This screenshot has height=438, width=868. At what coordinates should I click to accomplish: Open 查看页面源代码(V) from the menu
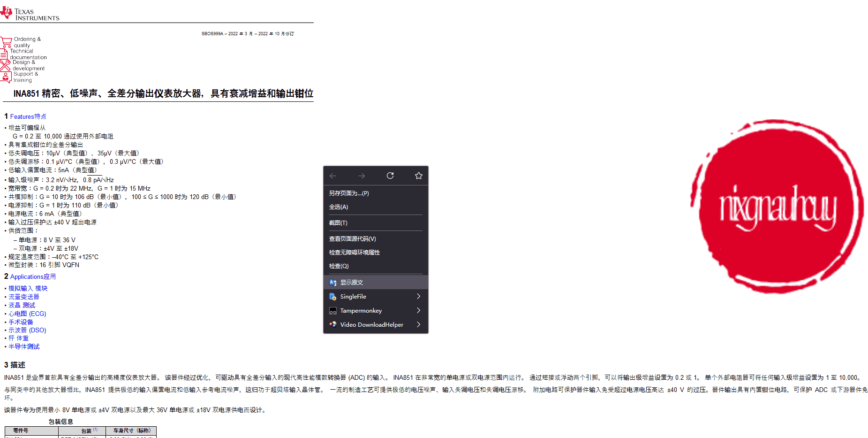(x=376, y=239)
